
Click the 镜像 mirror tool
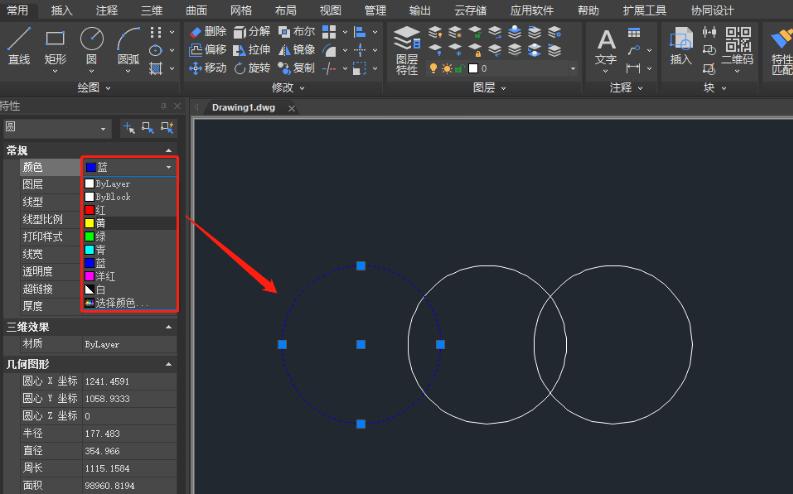[x=296, y=50]
